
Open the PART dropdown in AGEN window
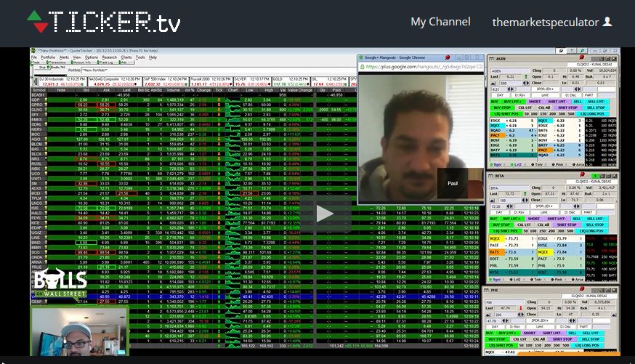click(x=589, y=95)
